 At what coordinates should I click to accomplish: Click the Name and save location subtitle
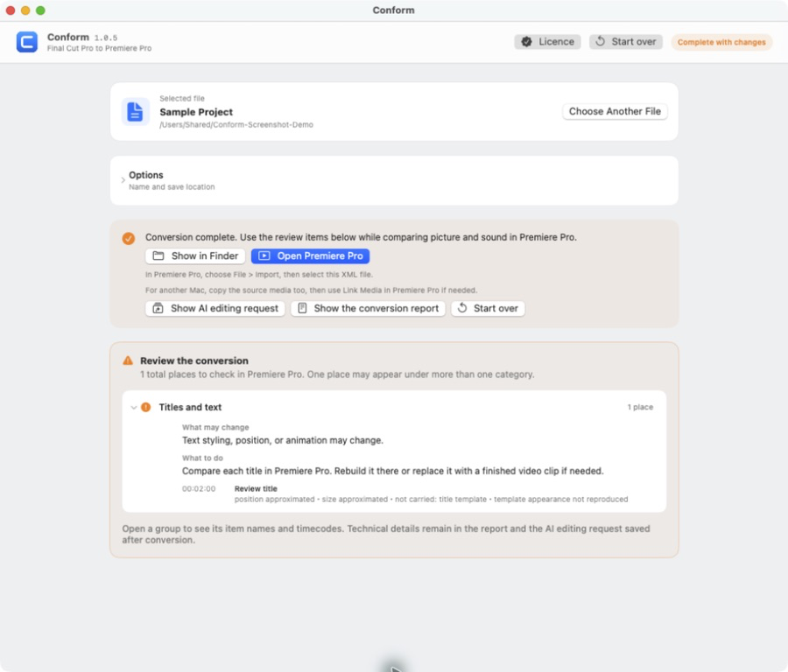tap(172, 187)
